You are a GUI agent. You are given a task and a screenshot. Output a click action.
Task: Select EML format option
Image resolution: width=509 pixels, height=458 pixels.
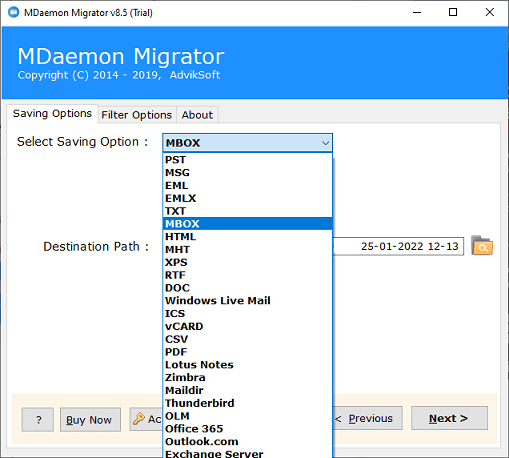(247, 185)
